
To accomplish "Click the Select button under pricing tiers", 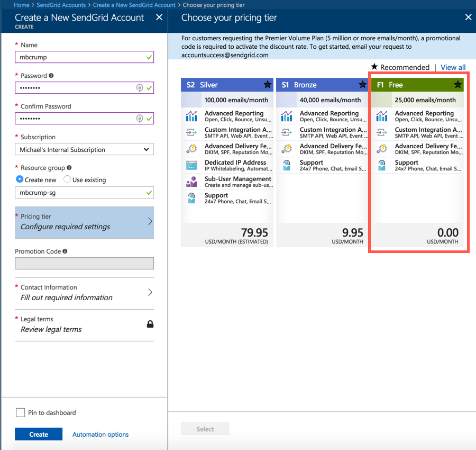I will coord(205,429).
